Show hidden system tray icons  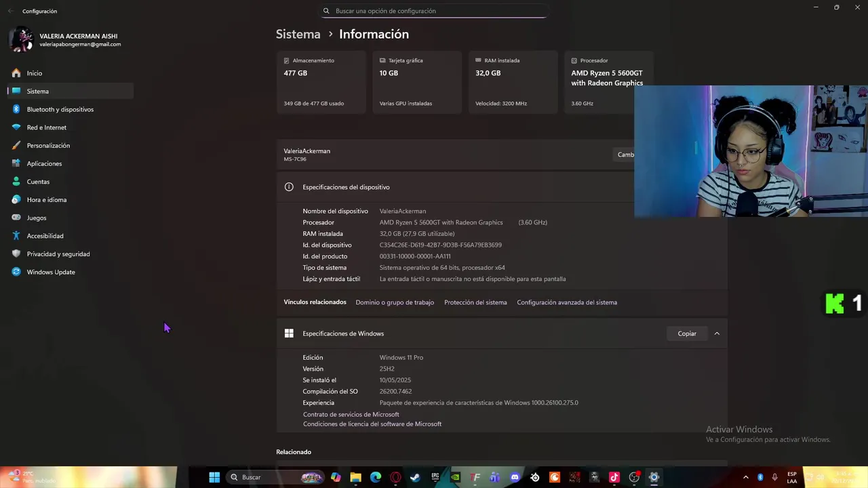tap(746, 477)
